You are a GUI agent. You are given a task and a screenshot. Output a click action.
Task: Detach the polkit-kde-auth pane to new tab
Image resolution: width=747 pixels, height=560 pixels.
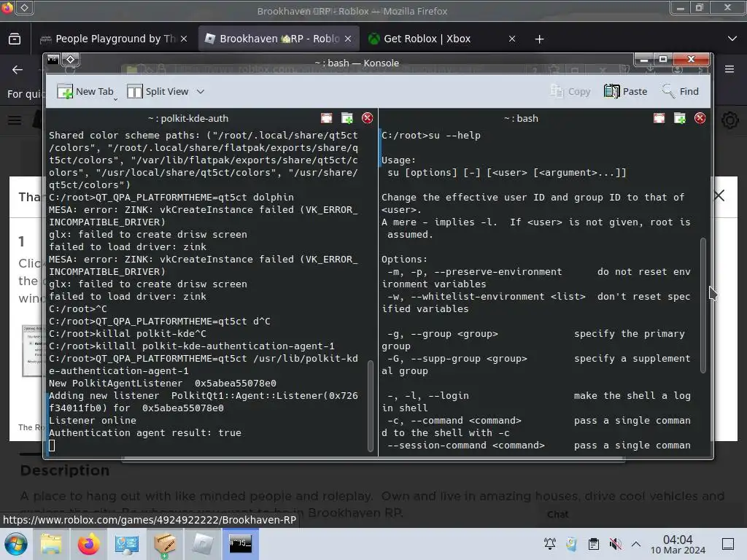(x=347, y=118)
